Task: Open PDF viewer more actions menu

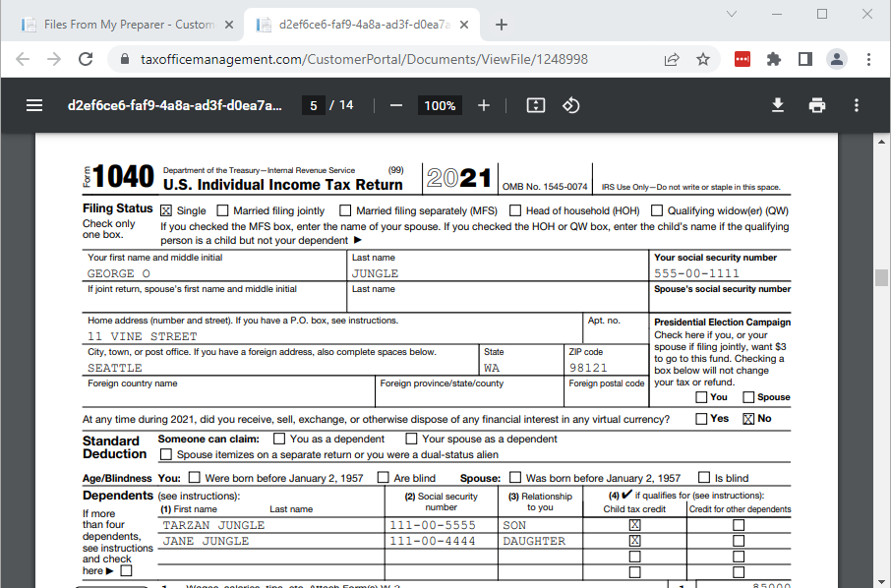Action: [x=857, y=105]
